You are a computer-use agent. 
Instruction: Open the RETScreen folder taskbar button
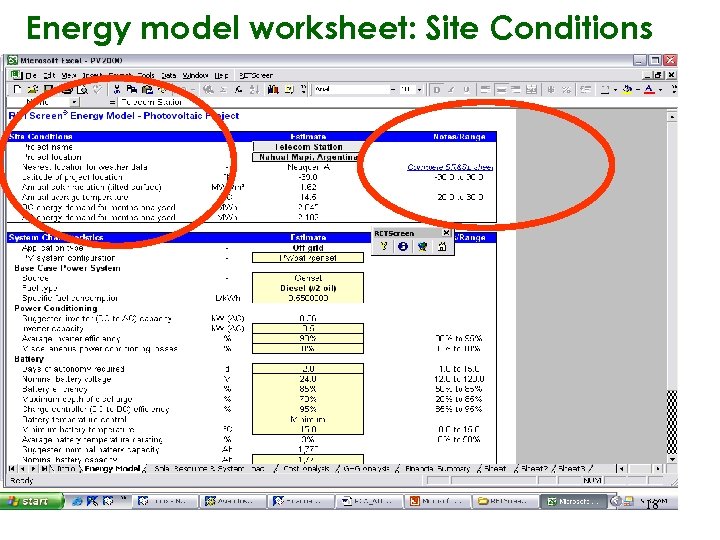coord(505,501)
